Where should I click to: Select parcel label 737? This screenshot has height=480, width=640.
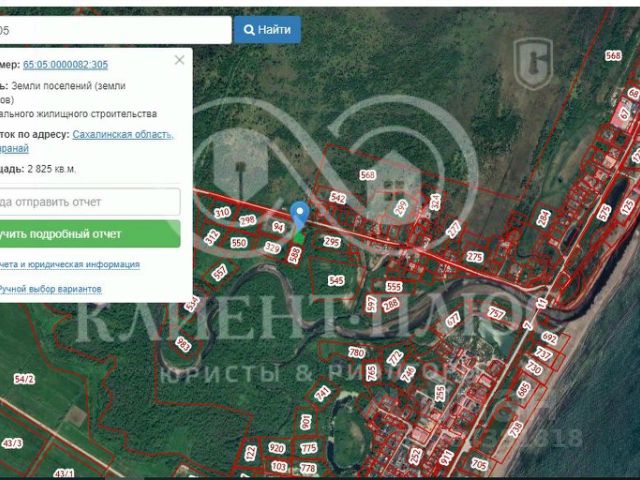[544, 353]
